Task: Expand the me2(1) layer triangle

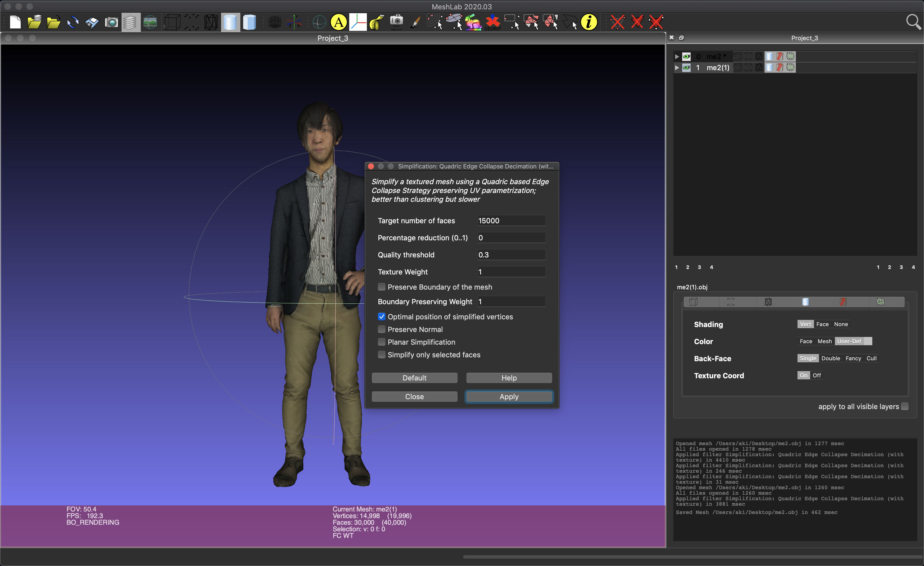Action: (677, 67)
